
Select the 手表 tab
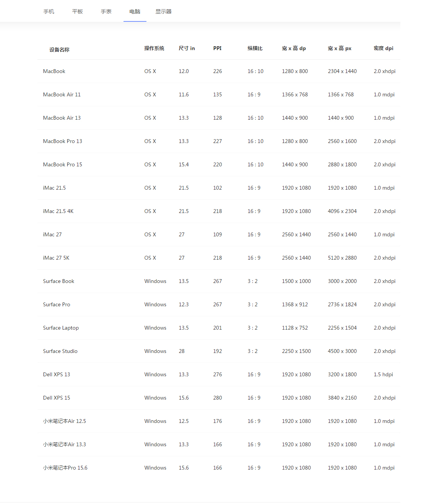[x=106, y=11]
